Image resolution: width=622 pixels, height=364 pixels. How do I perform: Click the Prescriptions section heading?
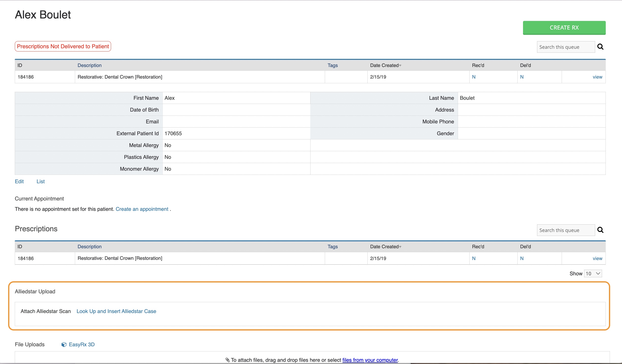coord(36,229)
